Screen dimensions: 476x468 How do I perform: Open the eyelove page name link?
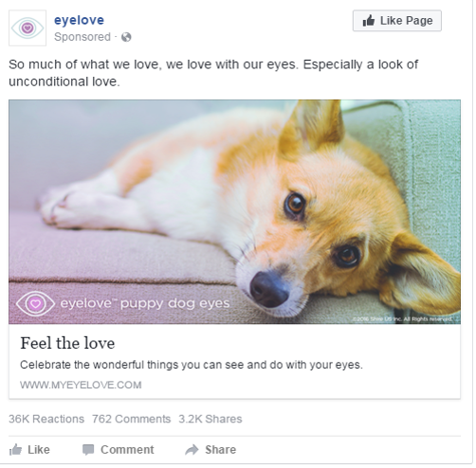click(79, 20)
